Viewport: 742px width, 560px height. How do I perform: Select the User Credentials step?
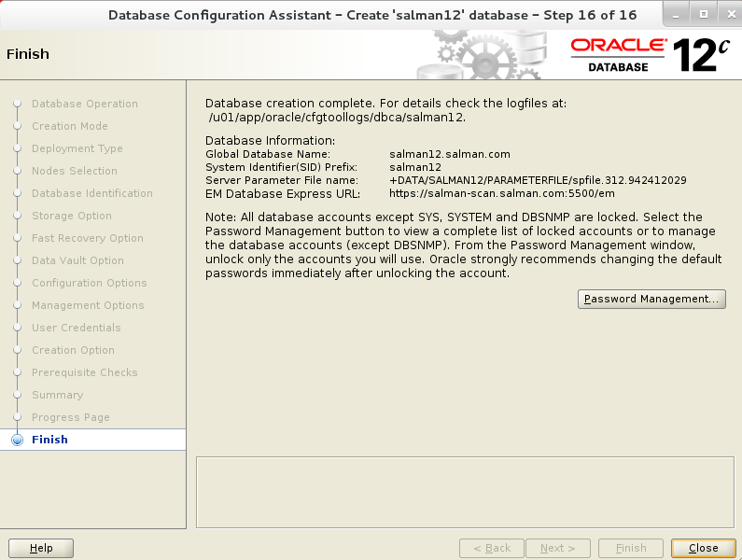coord(77,328)
